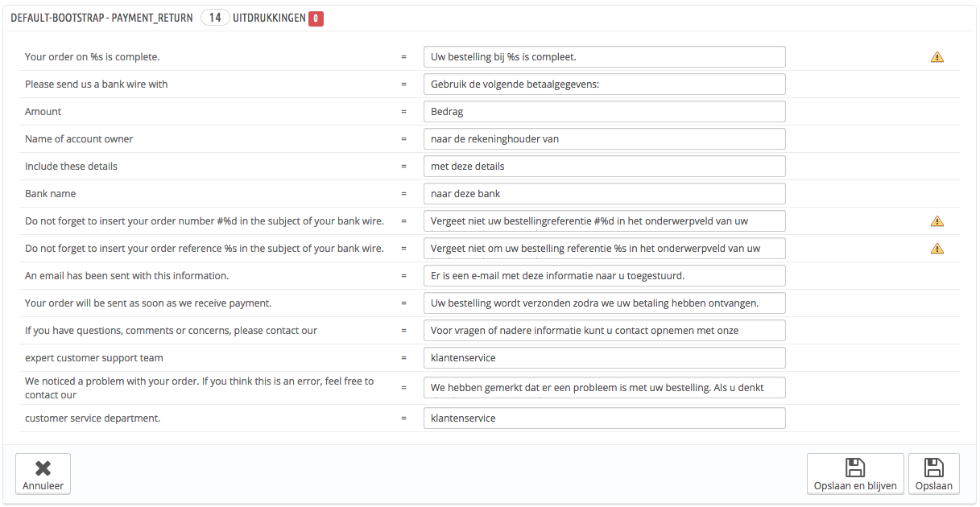Focus the last 'klantenservice' field for customer service department

coord(604,418)
